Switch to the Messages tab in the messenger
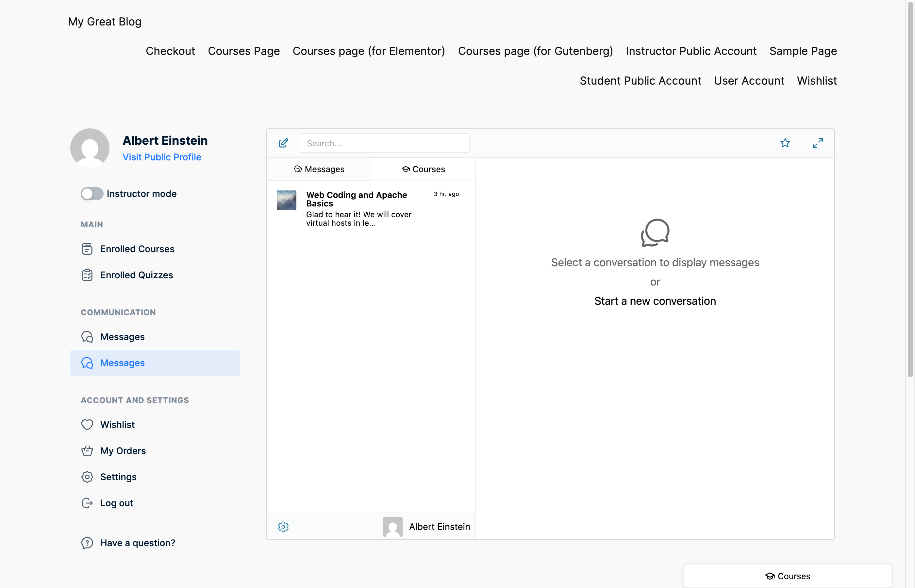This screenshot has width=915, height=588. [x=319, y=169]
